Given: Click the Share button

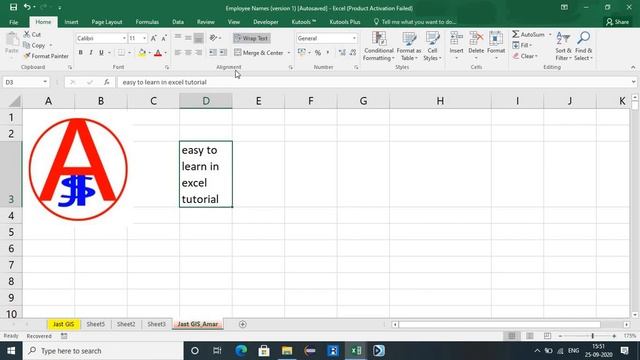Looking at the screenshot, I should tap(618, 22).
